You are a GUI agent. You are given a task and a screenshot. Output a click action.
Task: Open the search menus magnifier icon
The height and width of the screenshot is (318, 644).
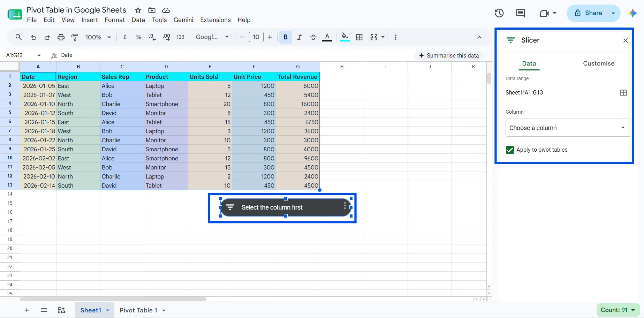(18, 37)
